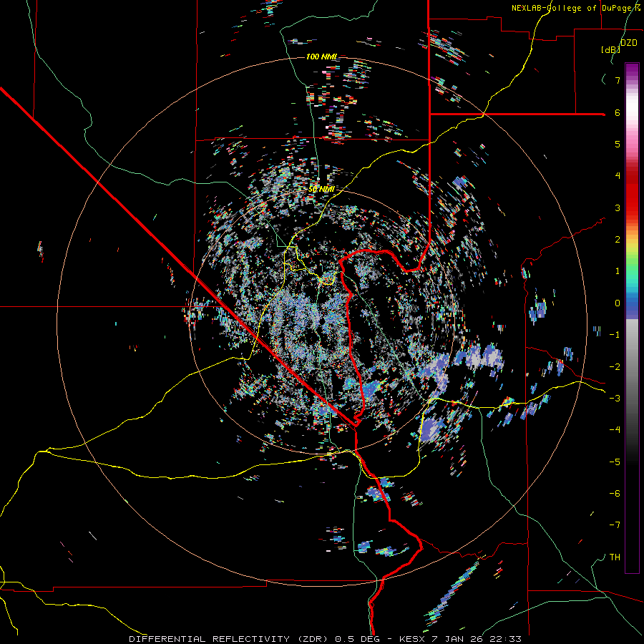Click the TH threshold label on scale

pyautogui.click(x=615, y=557)
